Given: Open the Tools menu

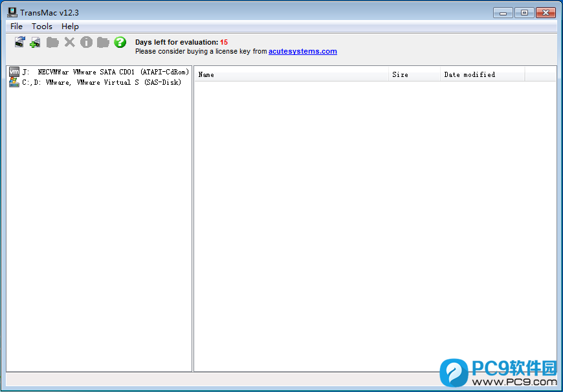Looking at the screenshot, I should click(42, 27).
